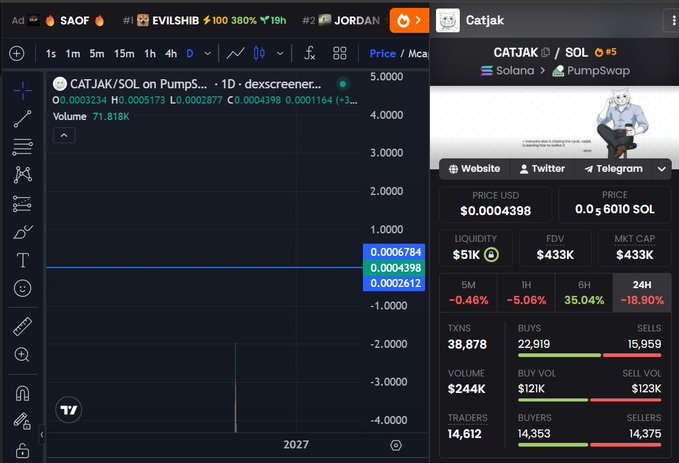Screen dimensions: 679x463
Task: Open chart layout grid selector
Action: [x=340, y=53]
